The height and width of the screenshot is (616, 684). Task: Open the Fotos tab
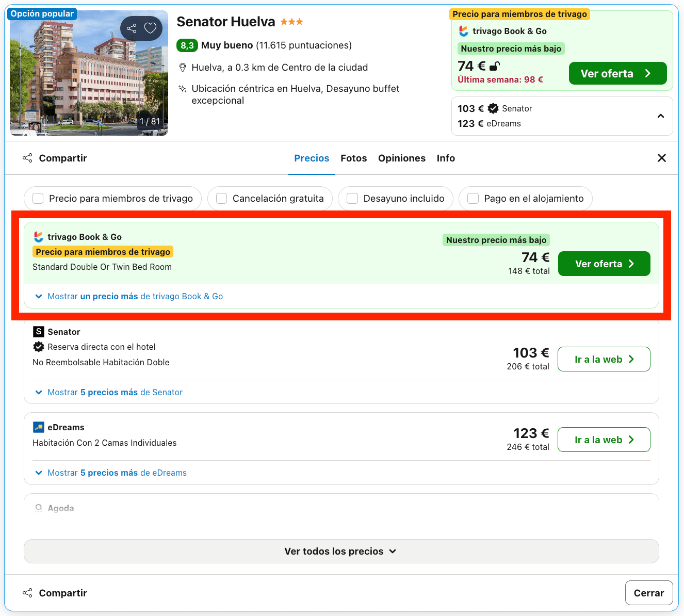pyautogui.click(x=354, y=158)
